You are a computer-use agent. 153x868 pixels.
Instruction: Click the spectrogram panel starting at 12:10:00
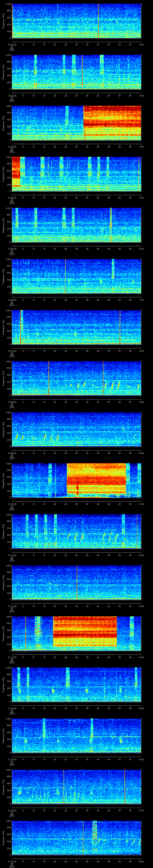coord(76,480)
